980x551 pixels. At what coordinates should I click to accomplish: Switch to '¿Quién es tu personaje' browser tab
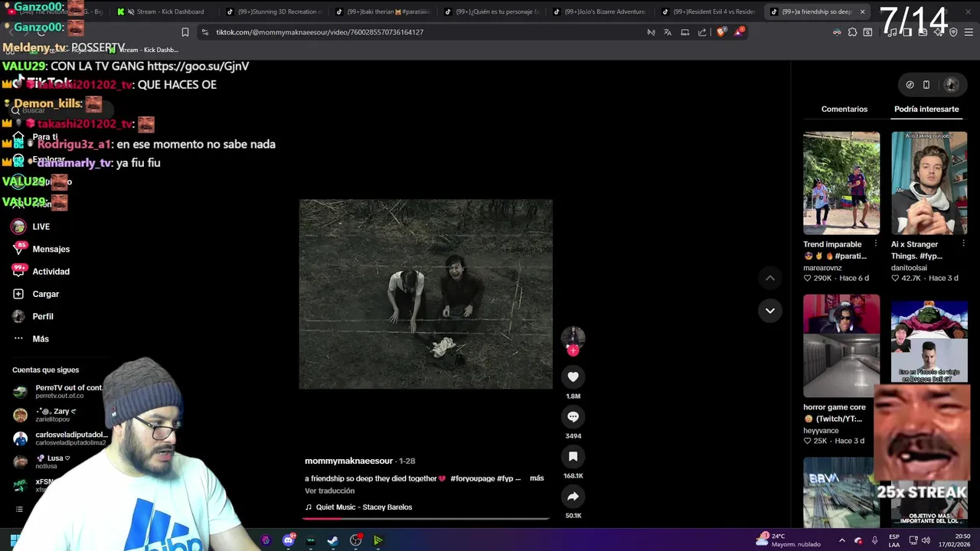[493, 11]
